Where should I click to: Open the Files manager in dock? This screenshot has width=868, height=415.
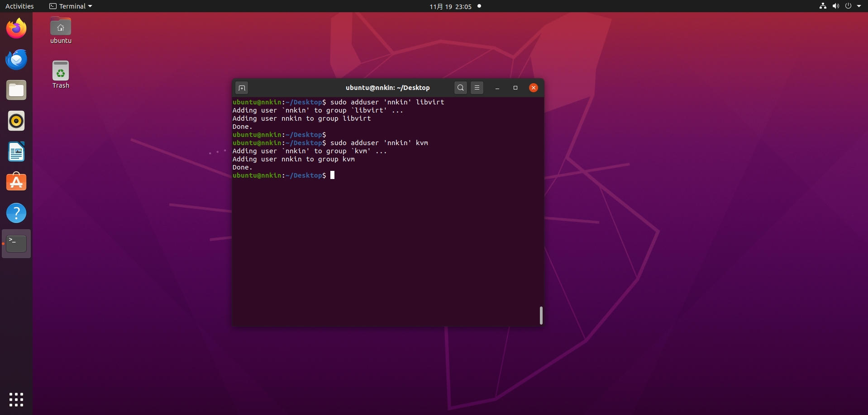16,90
